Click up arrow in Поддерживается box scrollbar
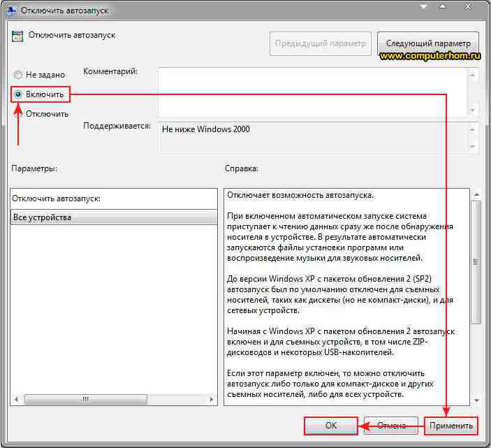The width and height of the screenshot is (491, 448). (x=473, y=129)
